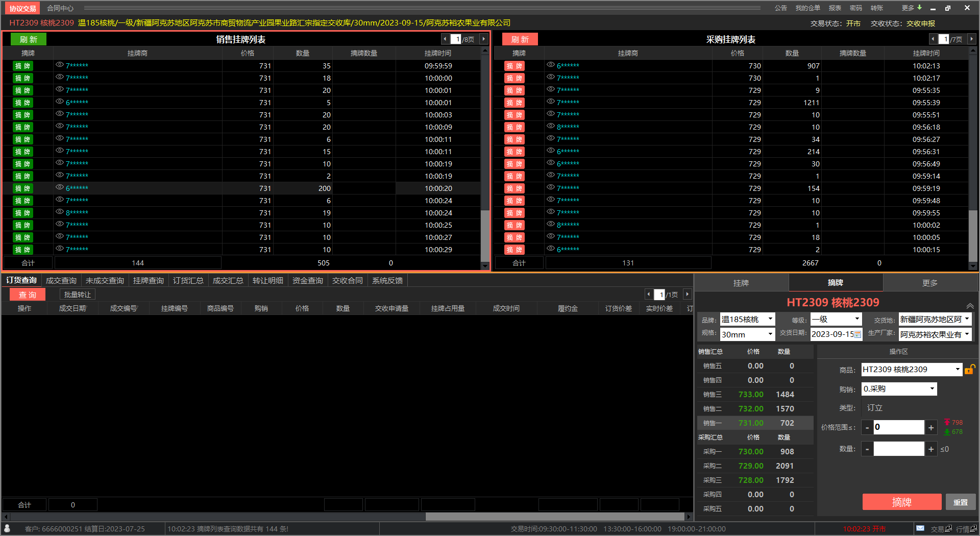980x536 pixels.
Task: Increase 价格范围 with the plus button
Action: pos(931,428)
